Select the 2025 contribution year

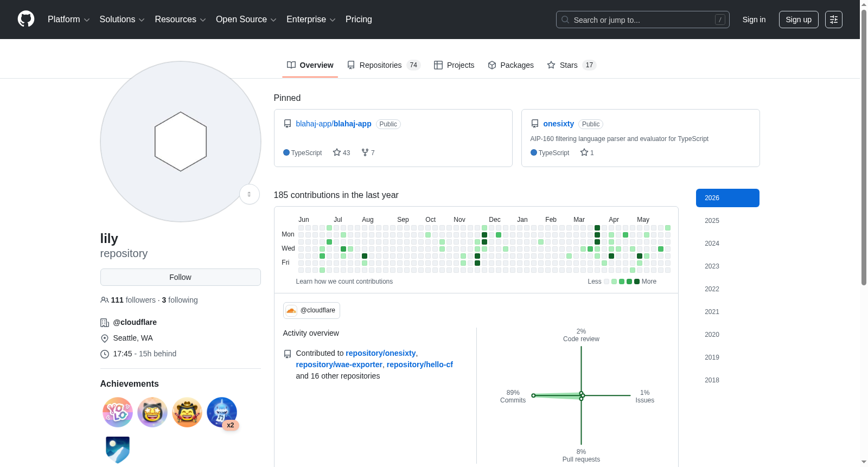(x=727, y=221)
